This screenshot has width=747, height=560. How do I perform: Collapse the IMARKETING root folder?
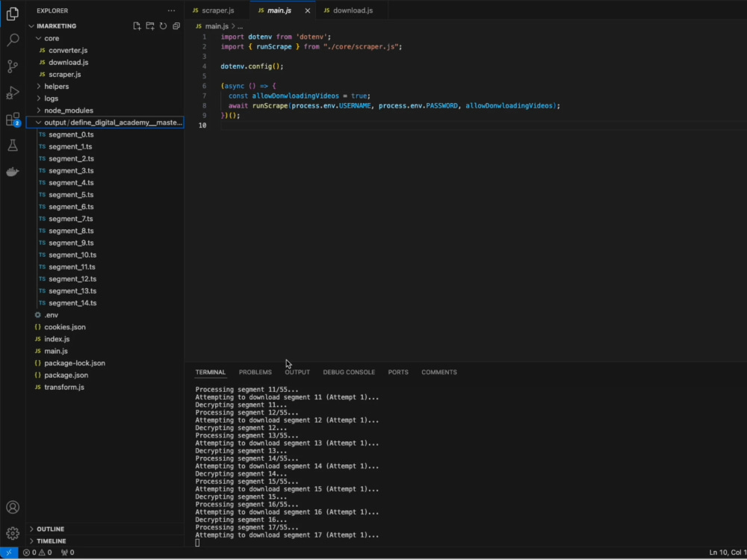(105, 26)
